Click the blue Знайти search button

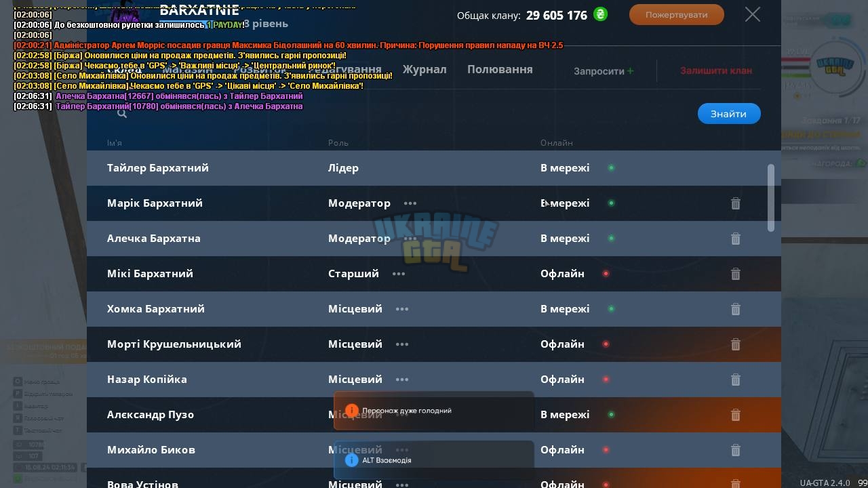coord(729,114)
